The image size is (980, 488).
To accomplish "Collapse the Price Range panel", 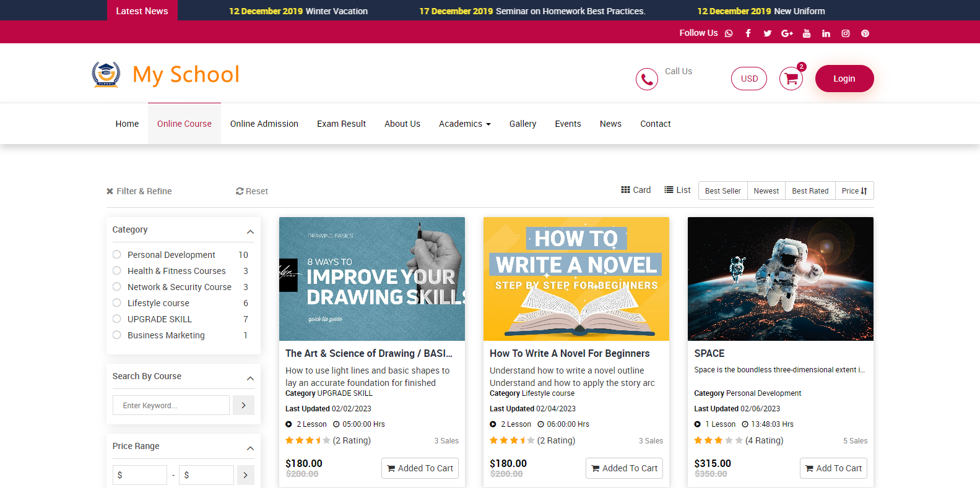I will (250, 448).
